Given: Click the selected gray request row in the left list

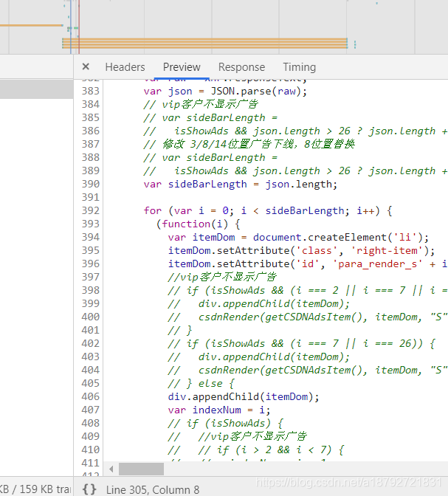Looking at the screenshot, I should coord(36,89).
